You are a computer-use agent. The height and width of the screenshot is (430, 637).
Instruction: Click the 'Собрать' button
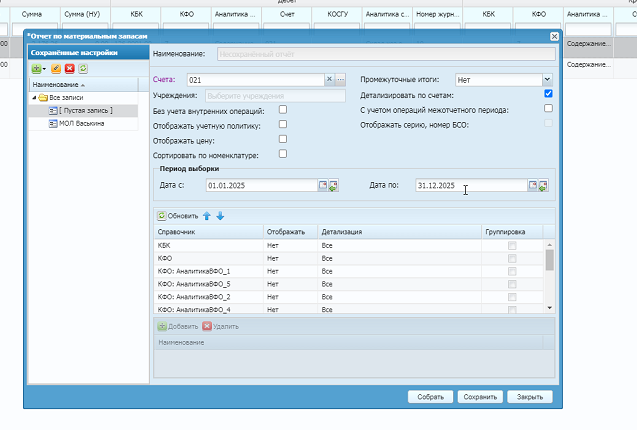click(x=430, y=397)
